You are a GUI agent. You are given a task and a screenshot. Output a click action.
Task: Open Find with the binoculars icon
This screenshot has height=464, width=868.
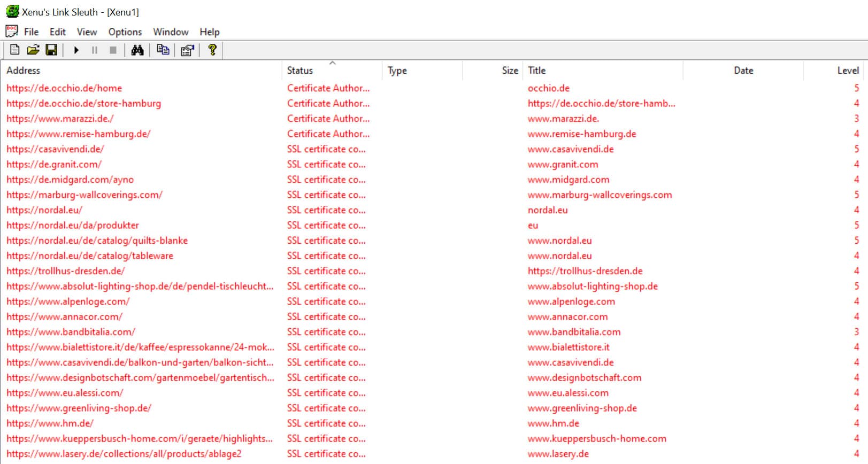[137, 50]
